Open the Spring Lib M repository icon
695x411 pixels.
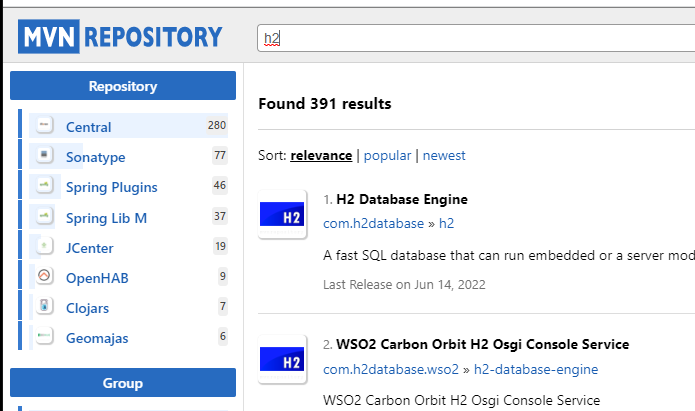click(x=44, y=216)
